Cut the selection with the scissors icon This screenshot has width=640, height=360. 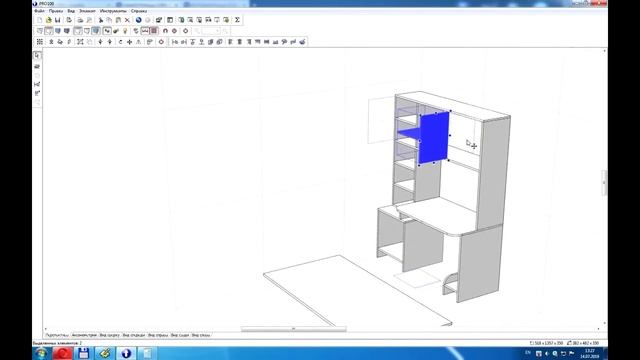[100, 20]
